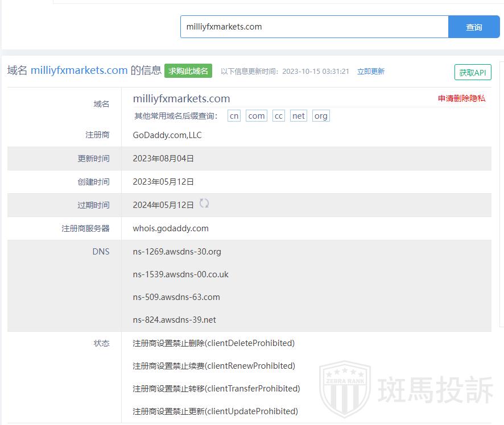Click the blue 查询 search button
Viewport: 504px width, 425px height.
coord(474,27)
